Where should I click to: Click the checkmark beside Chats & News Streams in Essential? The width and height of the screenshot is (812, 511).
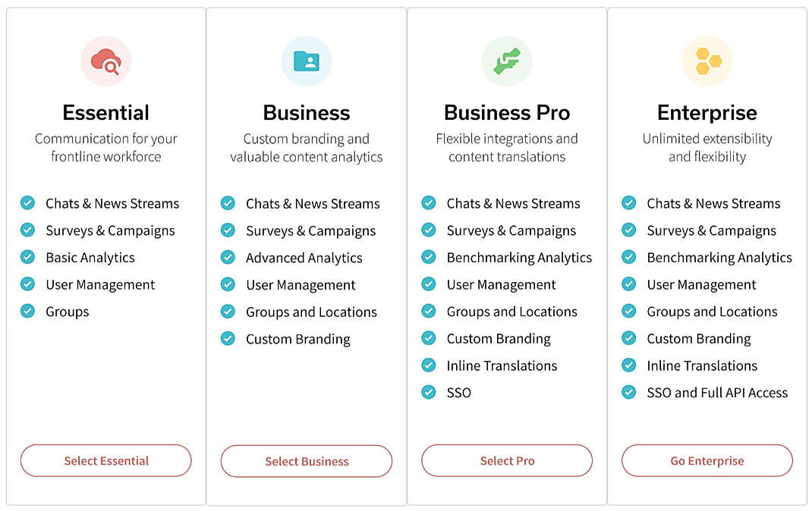[27, 203]
